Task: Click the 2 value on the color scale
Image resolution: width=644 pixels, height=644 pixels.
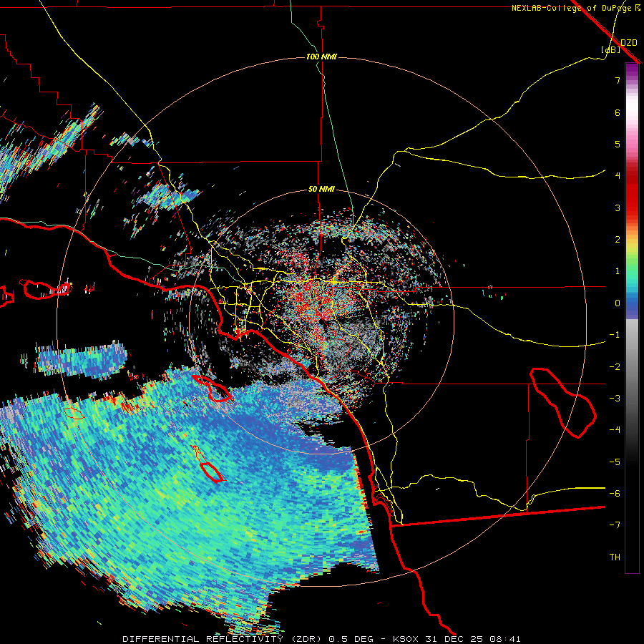Action: tap(618, 240)
